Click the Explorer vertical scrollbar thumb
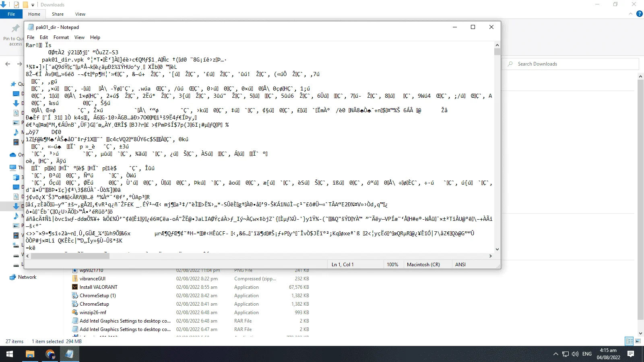Image resolution: width=644 pixels, height=362 pixels. point(640,199)
